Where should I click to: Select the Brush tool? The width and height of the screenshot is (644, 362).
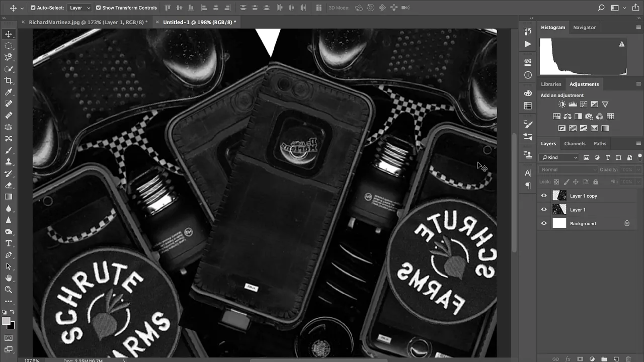[x=9, y=150]
